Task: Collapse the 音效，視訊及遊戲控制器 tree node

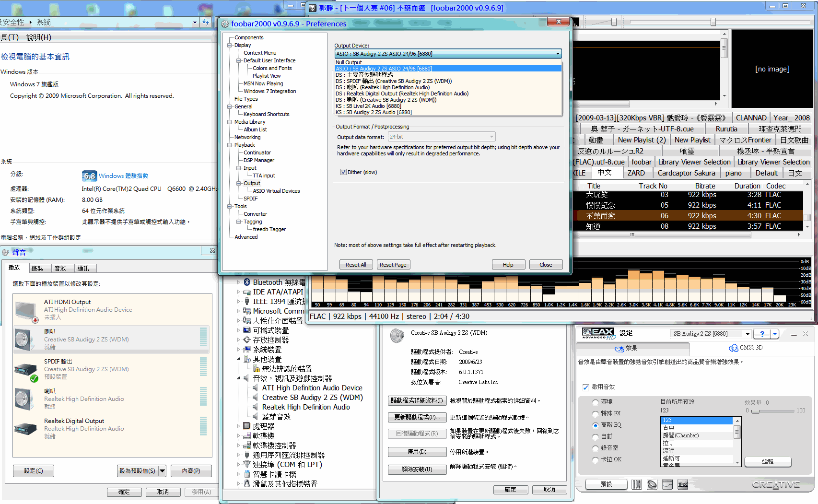Action: (238, 378)
